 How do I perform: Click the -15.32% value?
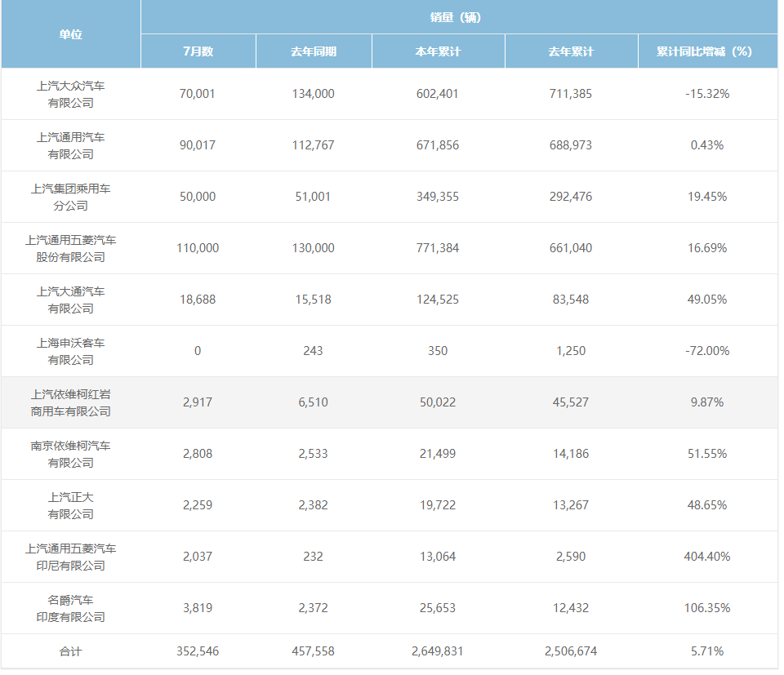(x=707, y=94)
